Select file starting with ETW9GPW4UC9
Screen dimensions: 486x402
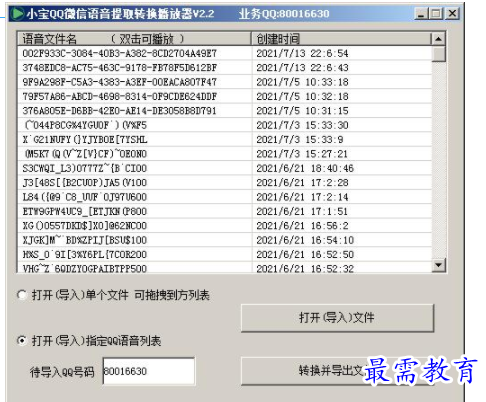click(x=85, y=211)
